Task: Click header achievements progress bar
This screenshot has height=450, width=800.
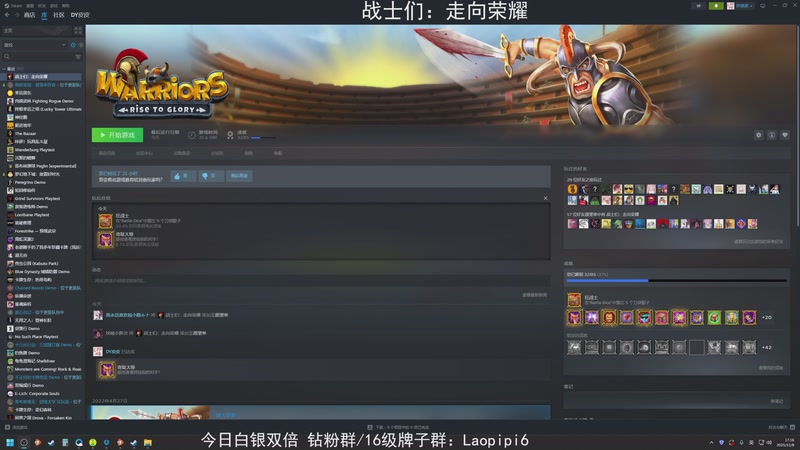Action: click(x=263, y=138)
